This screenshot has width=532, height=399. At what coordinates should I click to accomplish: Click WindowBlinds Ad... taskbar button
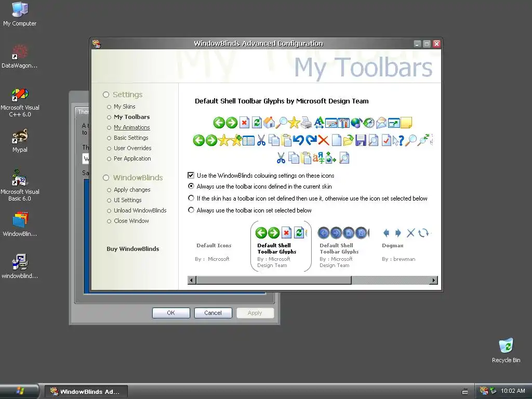(x=86, y=392)
